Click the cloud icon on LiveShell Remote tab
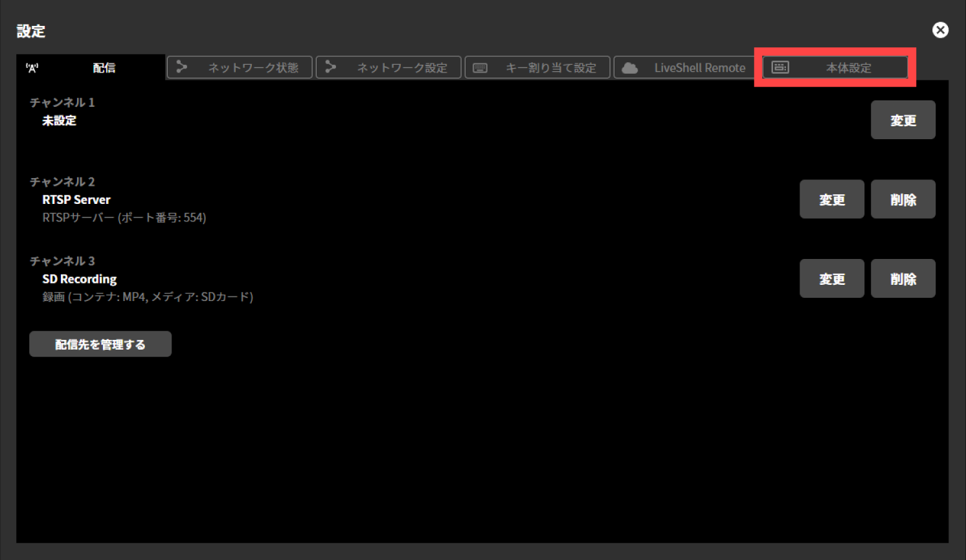The image size is (966, 560). point(629,67)
